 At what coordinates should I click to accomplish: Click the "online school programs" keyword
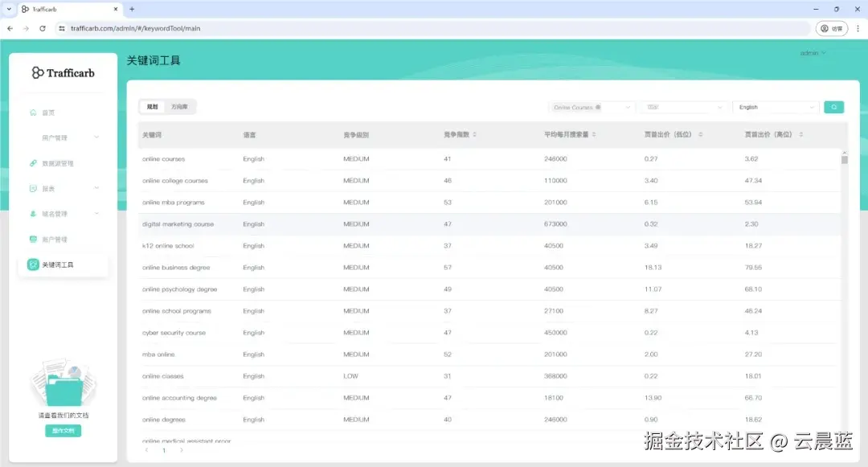pyautogui.click(x=177, y=311)
